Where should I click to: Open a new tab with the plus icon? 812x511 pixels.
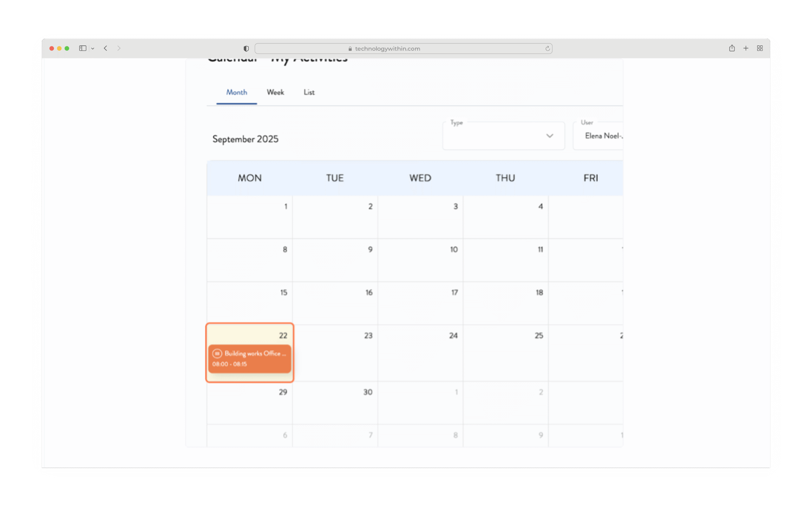click(x=746, y=48)
